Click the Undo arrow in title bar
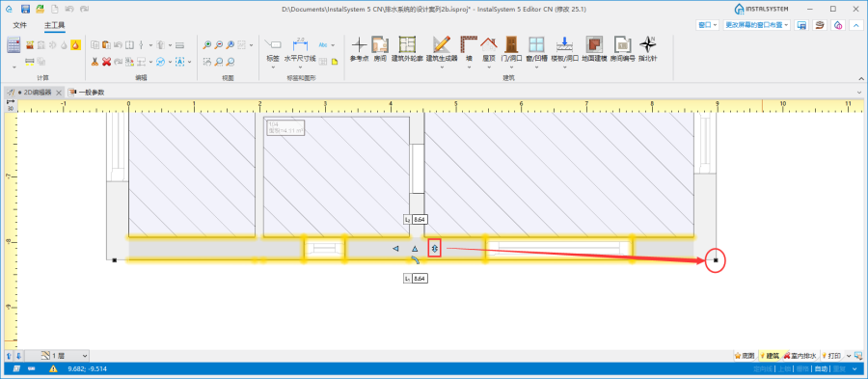 coord(69,9)
